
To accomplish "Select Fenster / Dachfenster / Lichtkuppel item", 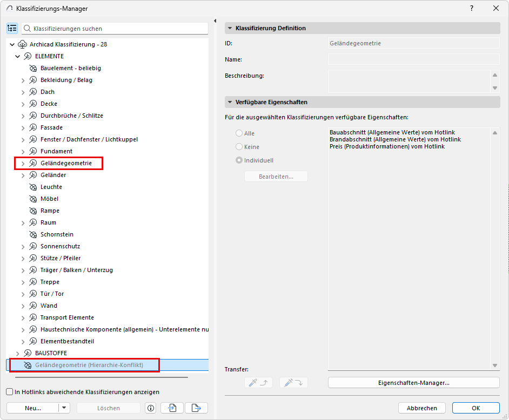I will pyautogui.click(x=89, y=139).
